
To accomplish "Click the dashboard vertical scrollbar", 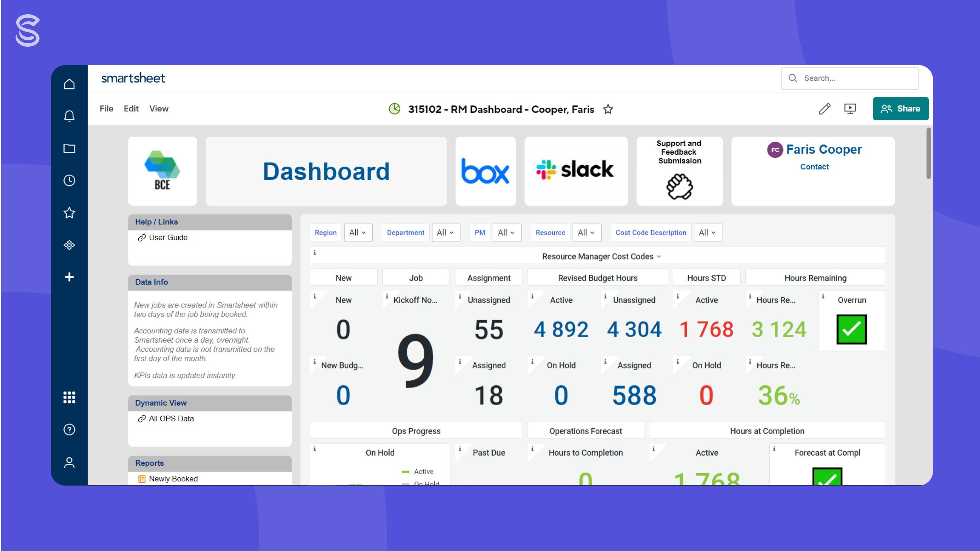I will [x=928, y=154].
